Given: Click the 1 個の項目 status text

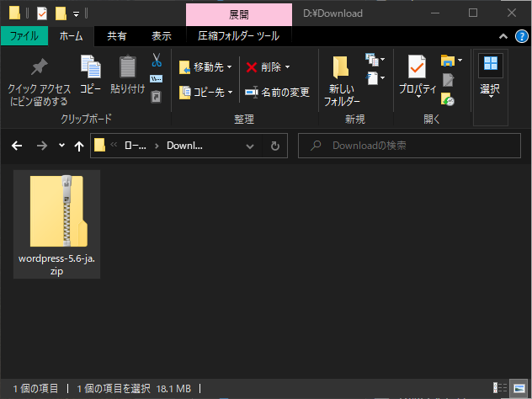Looking at the screenshot, I should coord(35,389).
